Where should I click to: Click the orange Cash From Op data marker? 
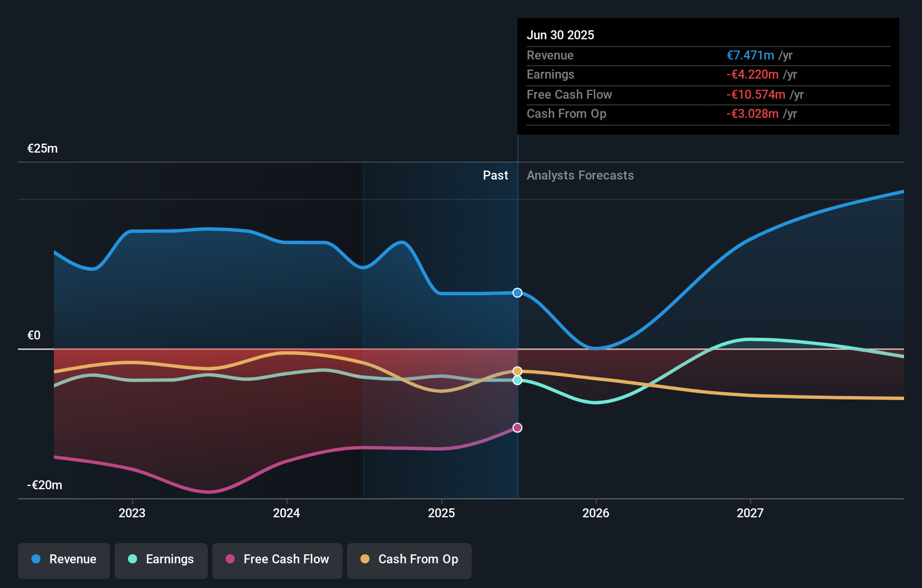[518, 371]
